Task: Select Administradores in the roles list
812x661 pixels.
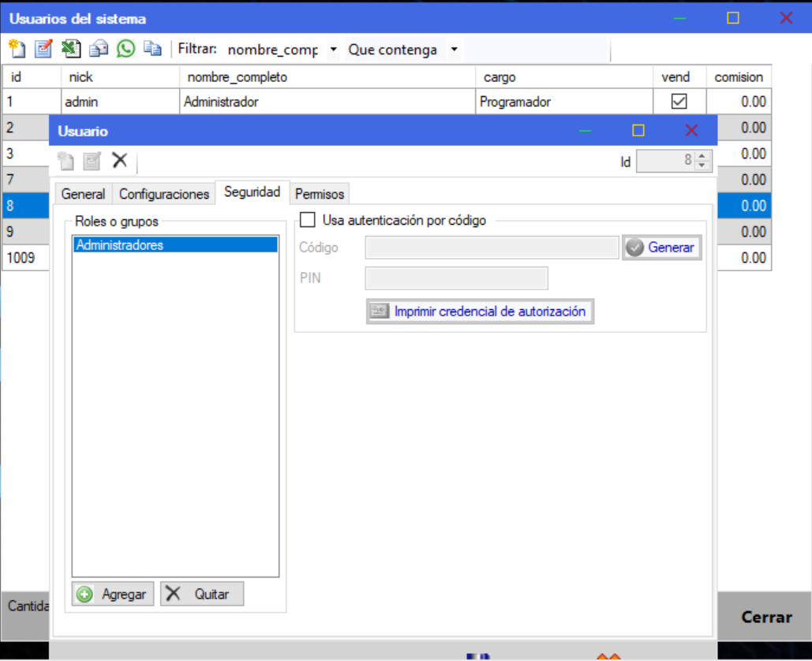Action: click(x=174, y=245)
